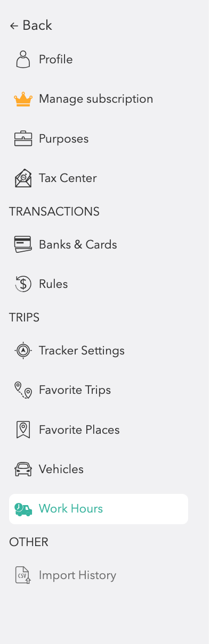Screen dimensions: 210x644
Task: Click the dollar Rules icon
Action: (x=23, y=284)
